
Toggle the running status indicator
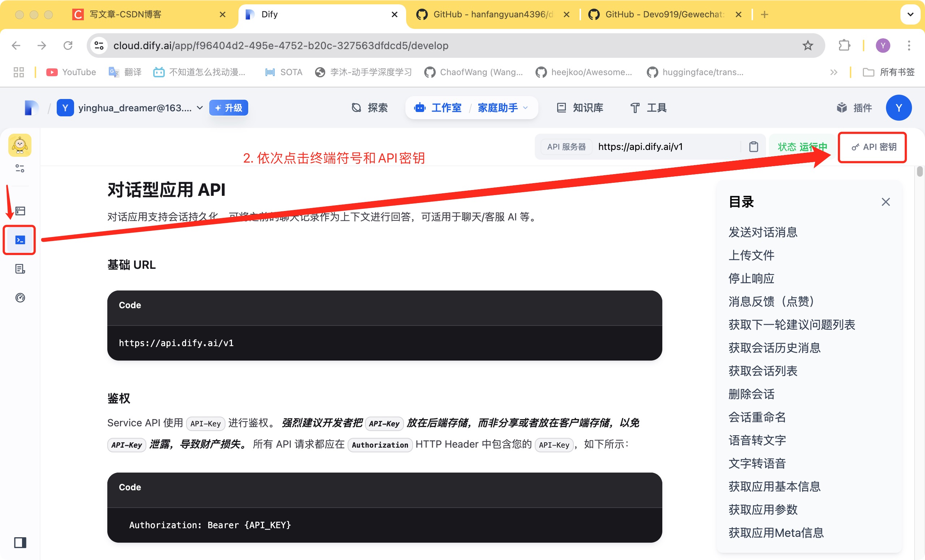point(802,147)
